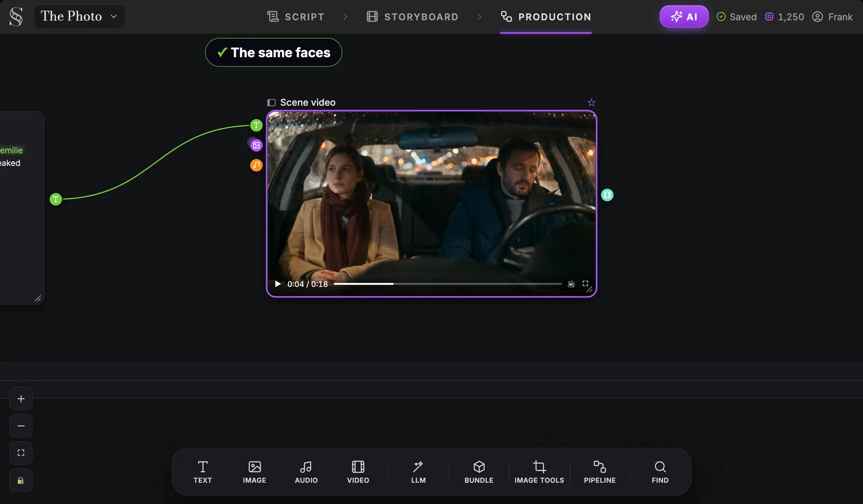The height and width of the screenshot is (504, 863).
Task: Add a Bundle node
Action: point(479,472)
